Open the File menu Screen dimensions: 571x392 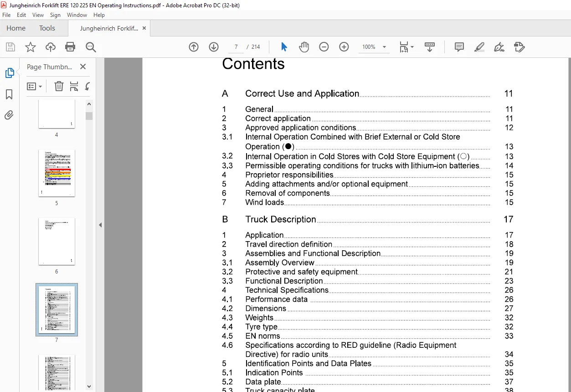(x=6, y=15)
